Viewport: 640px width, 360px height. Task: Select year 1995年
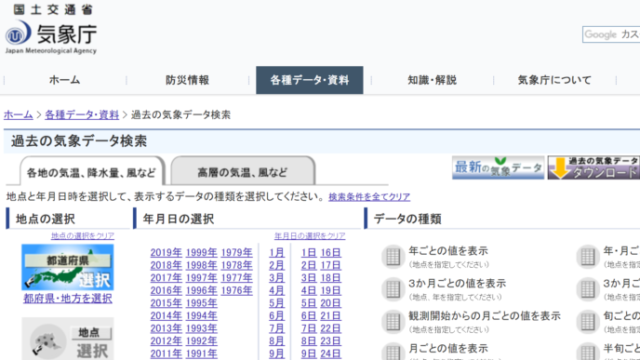[202, 303]
